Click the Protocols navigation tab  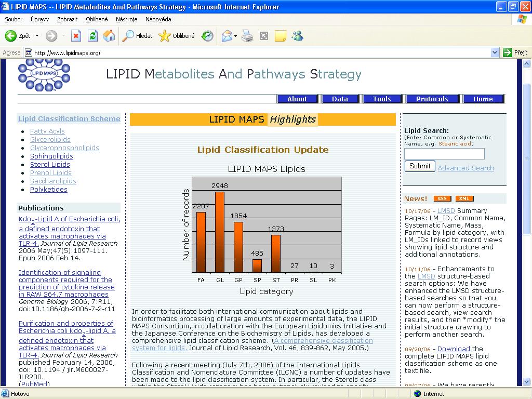pyautogui.click(x=432, y=99)
